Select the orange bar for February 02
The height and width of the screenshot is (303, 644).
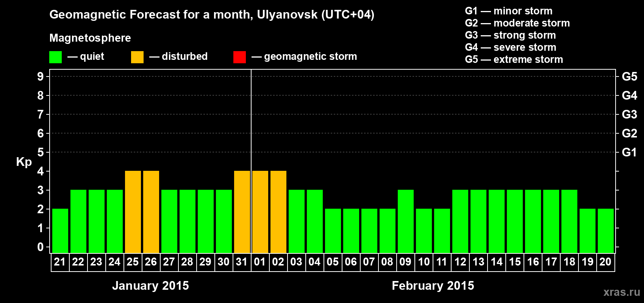click(x=278, y=212)
